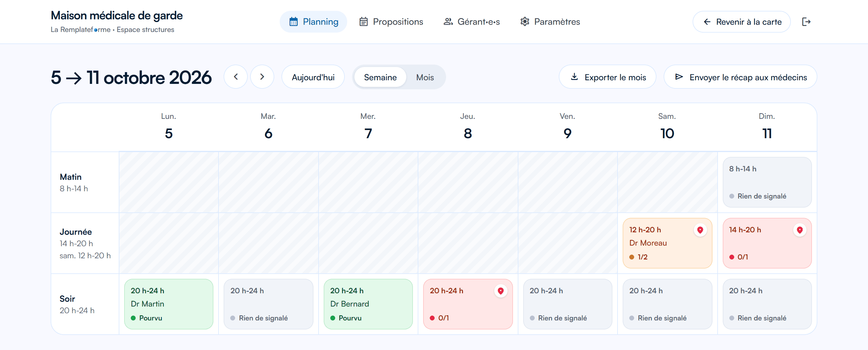Click the 0/1 status on Sunday day shift

point(738,257)
